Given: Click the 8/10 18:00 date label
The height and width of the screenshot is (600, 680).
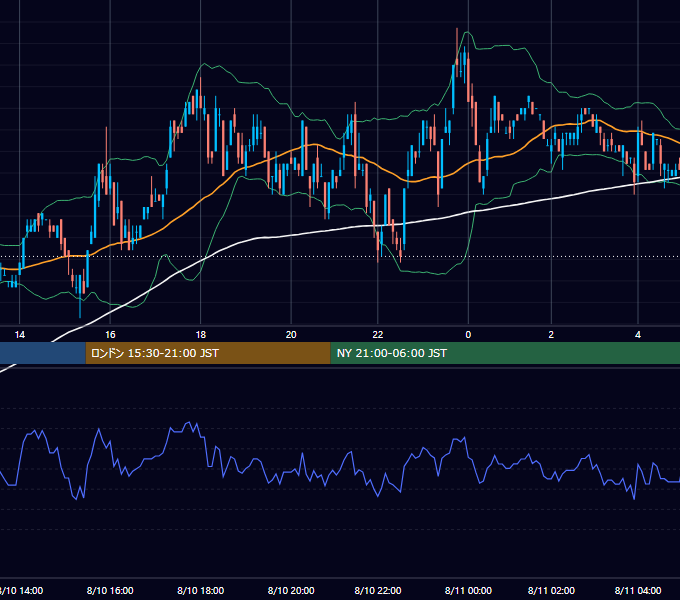Looking at the screenshot, I should pyautogui.click(x=200, y=590).
